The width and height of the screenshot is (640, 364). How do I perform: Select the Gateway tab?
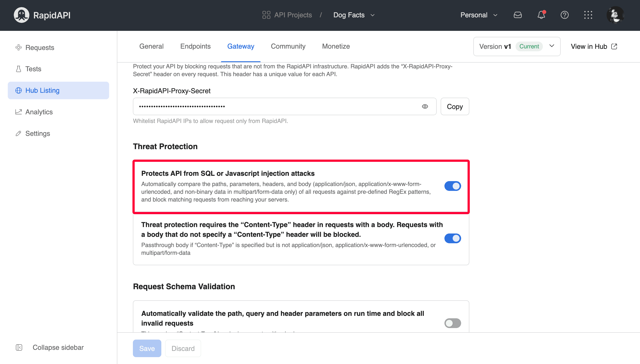click(240, 46)
